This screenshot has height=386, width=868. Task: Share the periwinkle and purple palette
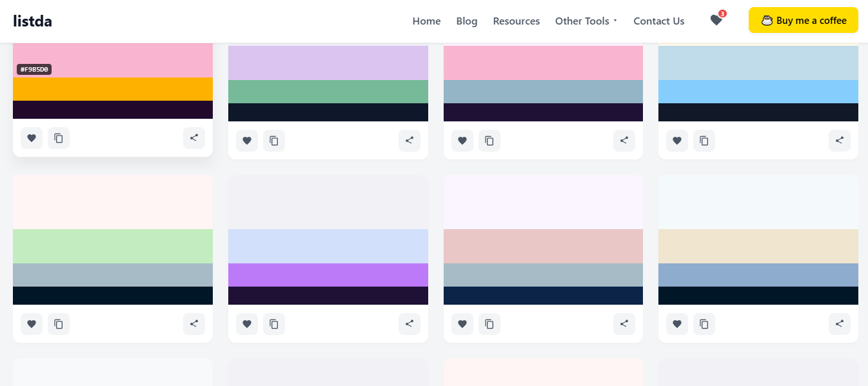click(x=409, y=324)
